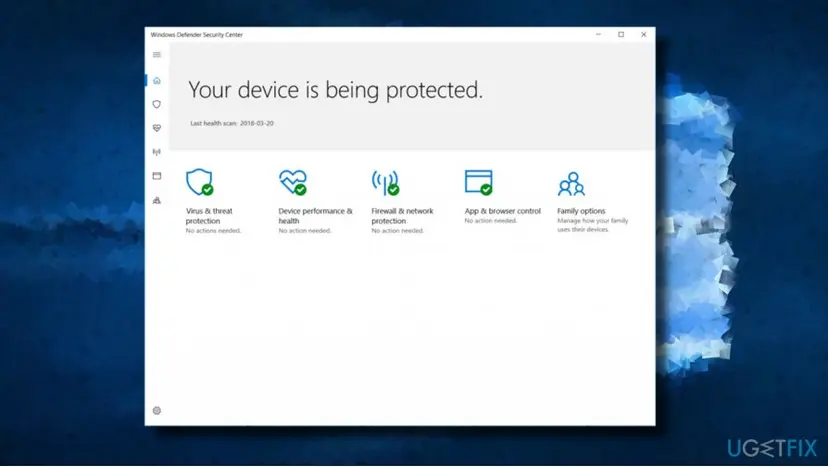Image resolution: width=828 pixels, height=467 pixels.
Task: Click App & browser control window tile icon
Action: (x=478, y=182)
